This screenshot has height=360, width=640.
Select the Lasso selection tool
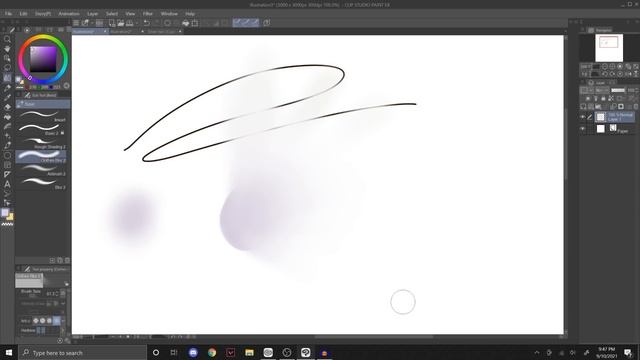pyautogui.click(x=7, y=68)
